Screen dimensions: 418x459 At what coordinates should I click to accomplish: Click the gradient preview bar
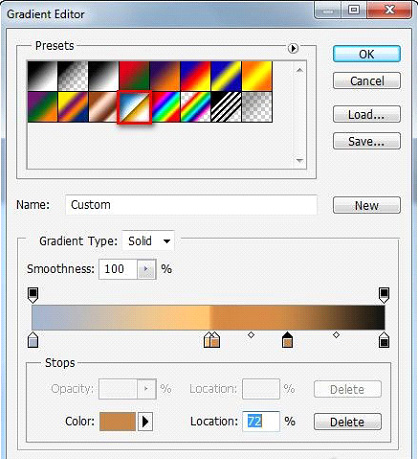point(208,317)
